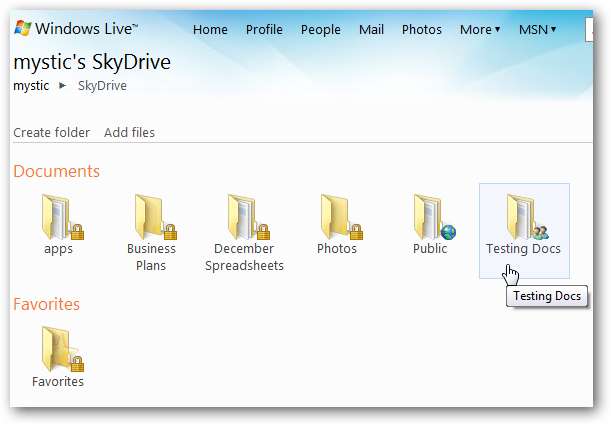Click the Windows Live logo

[76, 29]
